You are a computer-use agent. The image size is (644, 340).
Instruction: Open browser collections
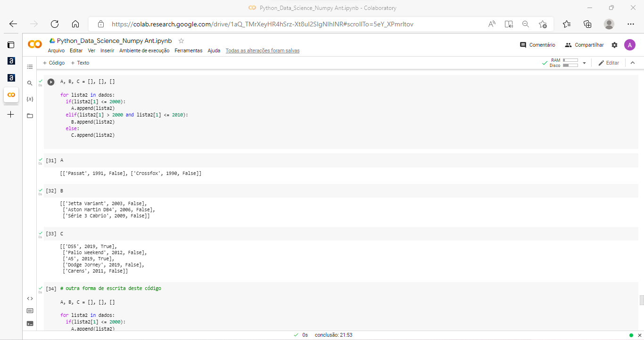coord(587,24)
